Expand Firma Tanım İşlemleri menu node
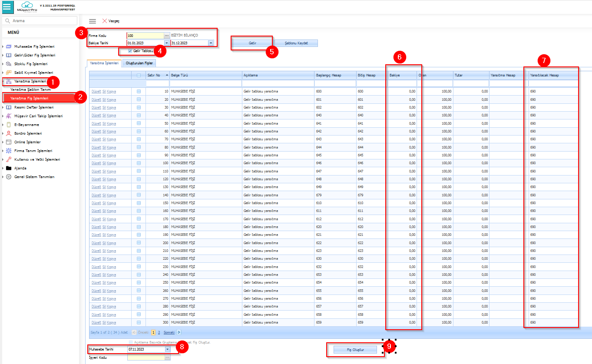The height and width of the screenshot is (364, 592). (x=3, y=151)
